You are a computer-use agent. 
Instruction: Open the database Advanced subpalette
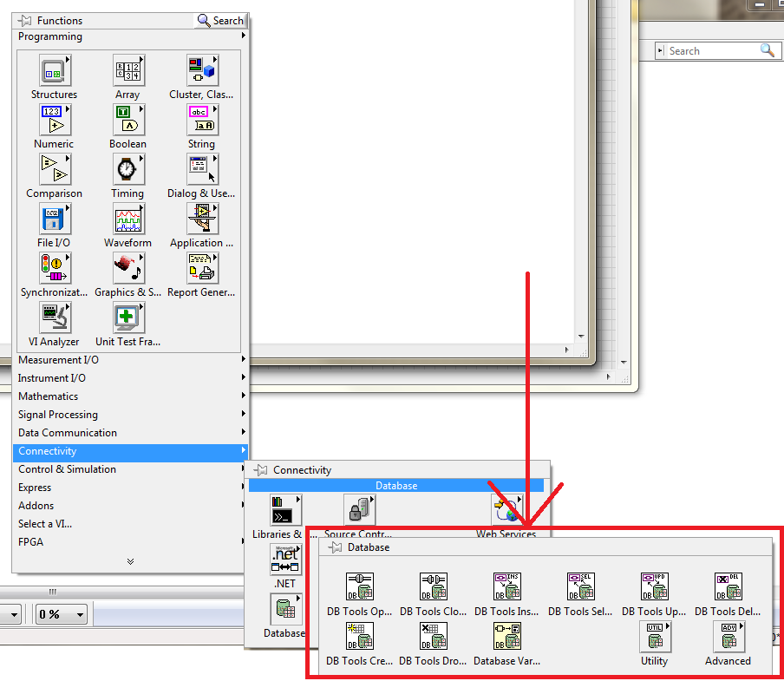click(x=729, y=637)
